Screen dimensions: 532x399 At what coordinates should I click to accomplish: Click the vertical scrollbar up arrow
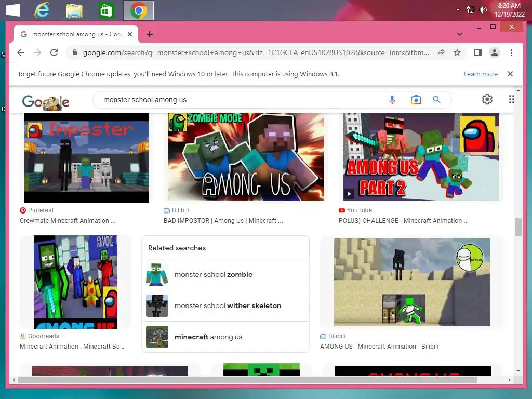518,90
